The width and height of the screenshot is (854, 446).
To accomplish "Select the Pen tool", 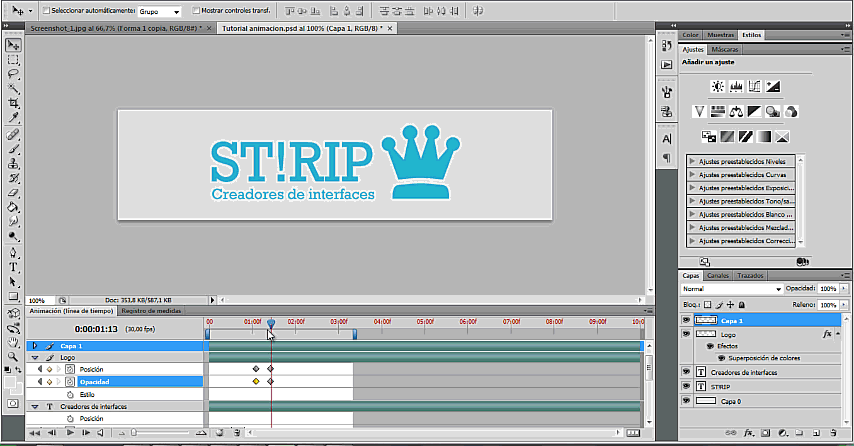I will click(x=13, y=253).
